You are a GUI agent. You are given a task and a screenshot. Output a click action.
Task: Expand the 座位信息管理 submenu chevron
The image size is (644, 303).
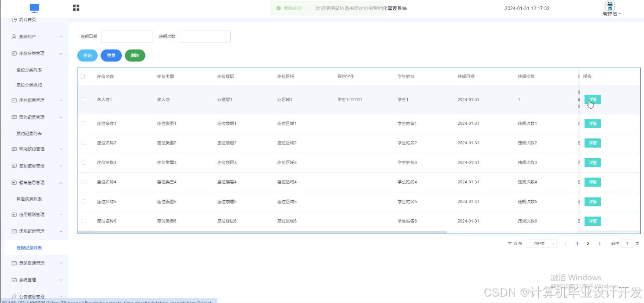pyautogui.click(x=61, y=100)
